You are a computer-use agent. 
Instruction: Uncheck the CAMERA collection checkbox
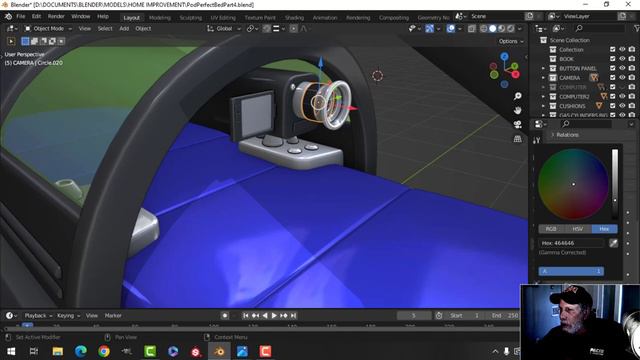[x=612, y=78]
